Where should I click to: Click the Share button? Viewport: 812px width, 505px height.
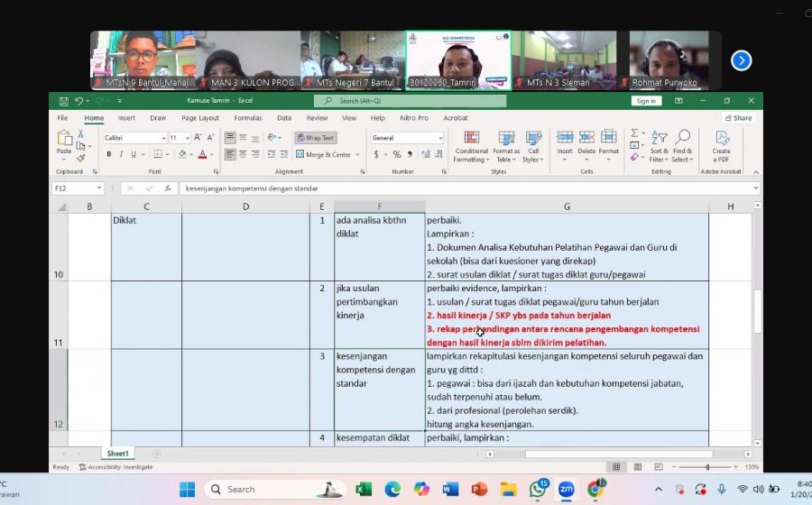pyautogui.click(x=739, y=118)
